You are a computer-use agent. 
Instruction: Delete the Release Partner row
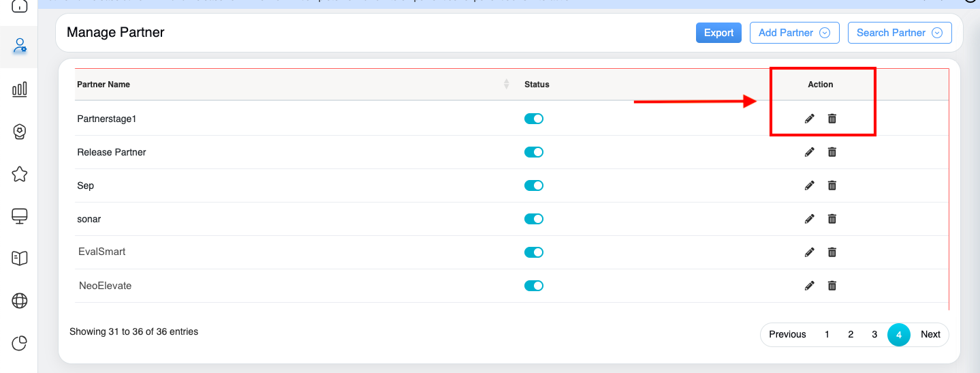(x=832, y=152)
